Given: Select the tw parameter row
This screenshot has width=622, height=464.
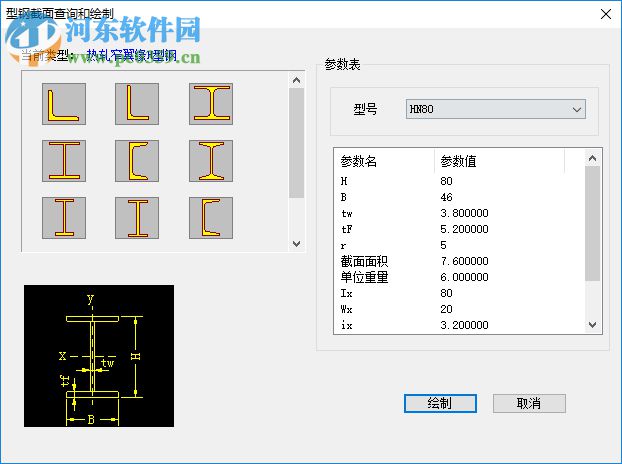Looking at the screenshot, I should [x=459, y=213].
